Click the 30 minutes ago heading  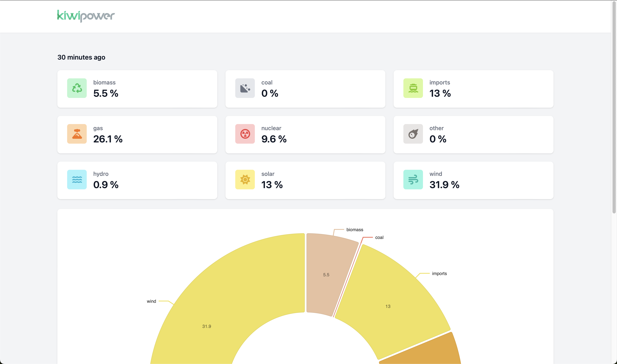coord(81,57)
